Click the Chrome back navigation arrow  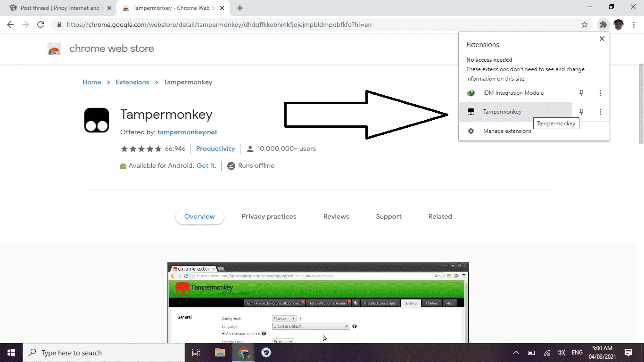(x=10, y=25)
